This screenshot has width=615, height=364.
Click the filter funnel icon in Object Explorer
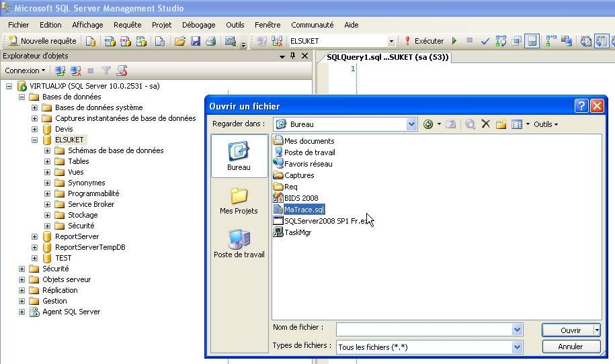[x=106, y=71]
